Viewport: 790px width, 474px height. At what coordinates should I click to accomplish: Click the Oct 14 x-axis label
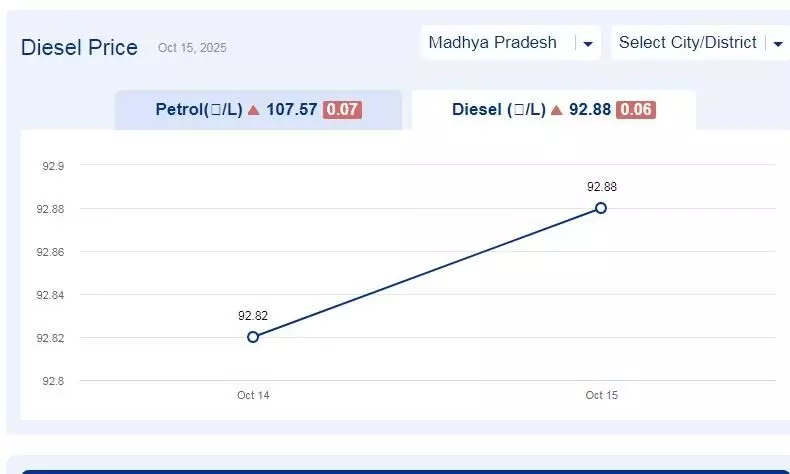[253, 396]
